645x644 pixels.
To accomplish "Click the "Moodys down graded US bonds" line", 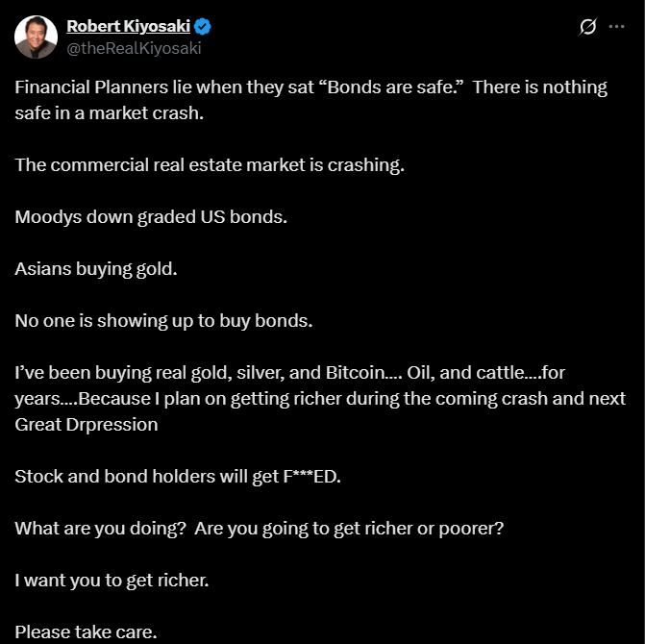I will (151, 217).
